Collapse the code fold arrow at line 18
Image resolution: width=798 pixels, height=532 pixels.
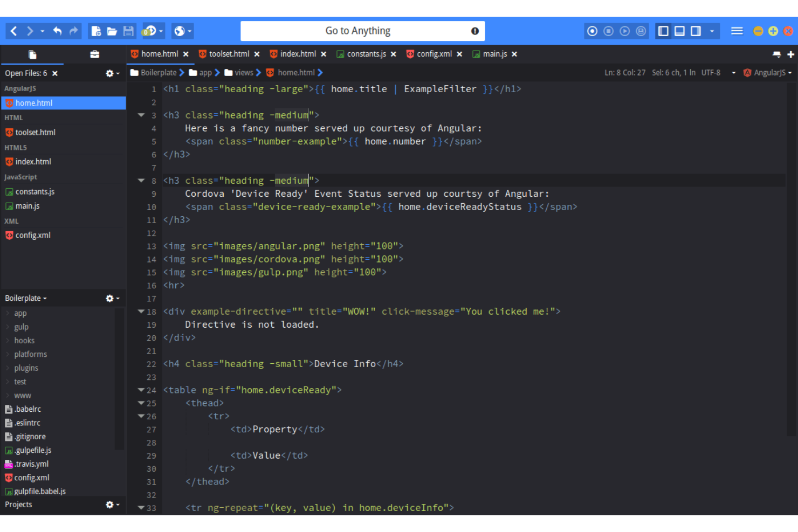141,311
